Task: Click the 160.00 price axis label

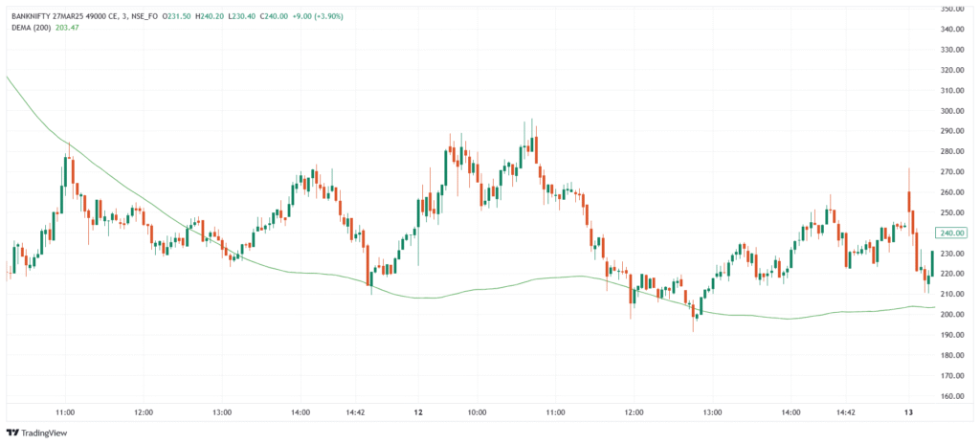Action: tap(954, 396)
